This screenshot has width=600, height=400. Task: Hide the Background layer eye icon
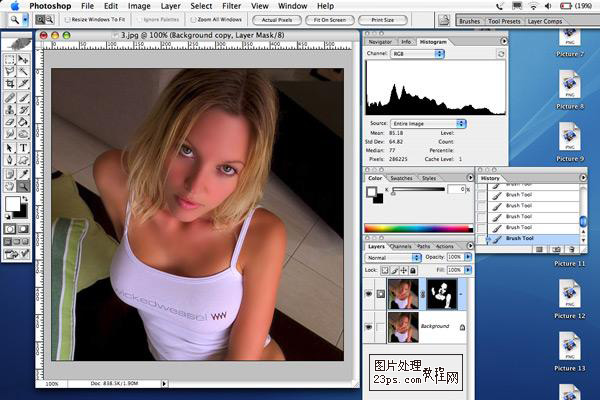coord(369,327)
